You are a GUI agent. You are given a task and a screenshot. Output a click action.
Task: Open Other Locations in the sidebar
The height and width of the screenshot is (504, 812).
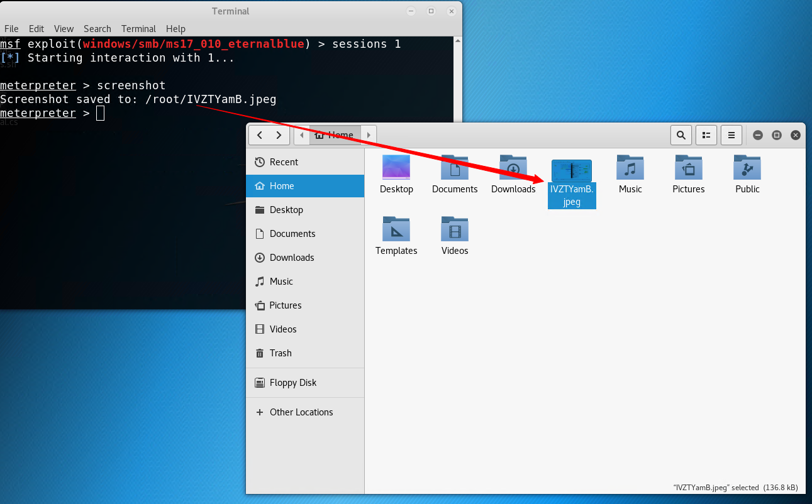(305, 412)
